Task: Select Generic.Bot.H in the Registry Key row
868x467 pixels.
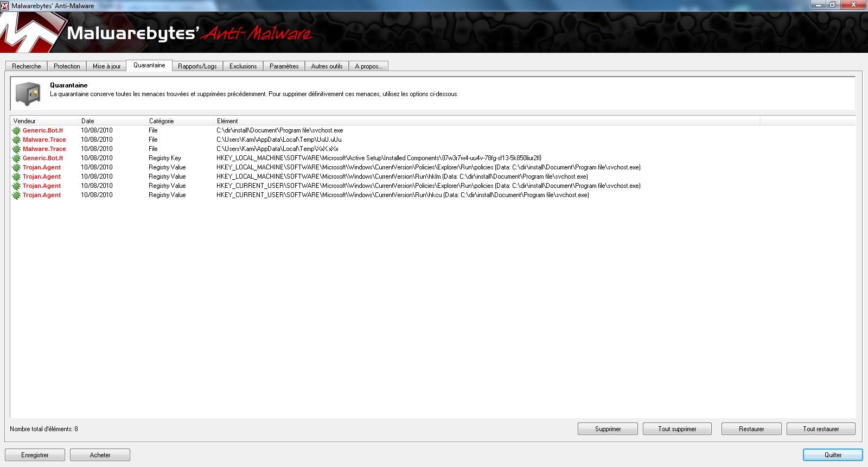Action: point(43,158)
